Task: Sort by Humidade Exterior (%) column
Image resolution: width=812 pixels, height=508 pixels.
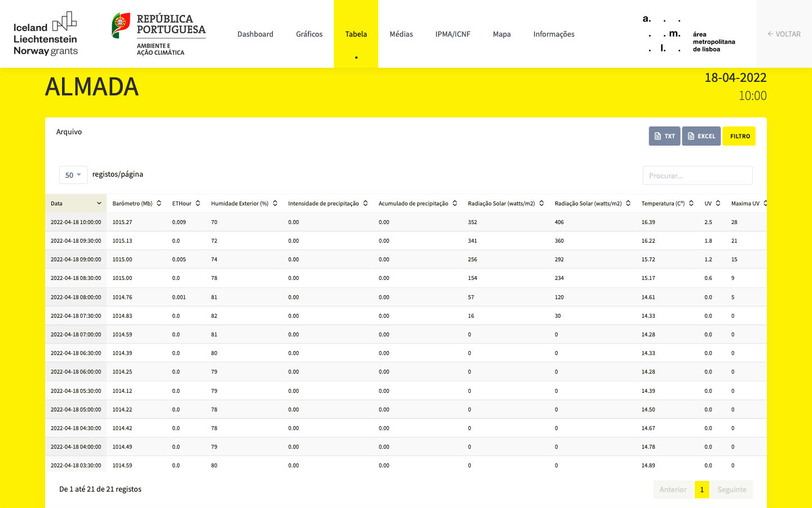Action: click(244, 203)
